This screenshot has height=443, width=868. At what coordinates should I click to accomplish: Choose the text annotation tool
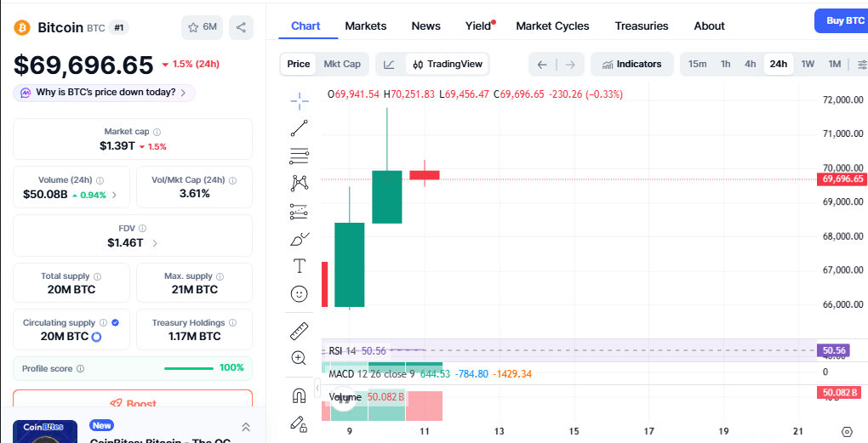click(x=300, y=266)
